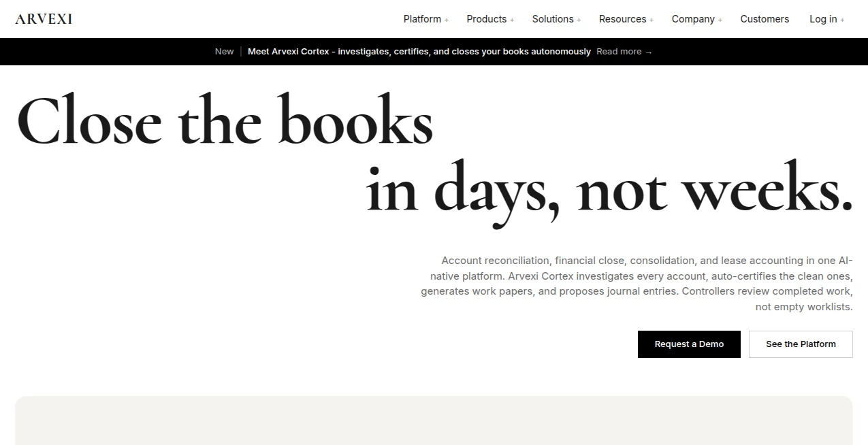Viewport: 868px width, 445px height.
Task: Click the plus icon beside Resources
Action: tap(652, 20)
